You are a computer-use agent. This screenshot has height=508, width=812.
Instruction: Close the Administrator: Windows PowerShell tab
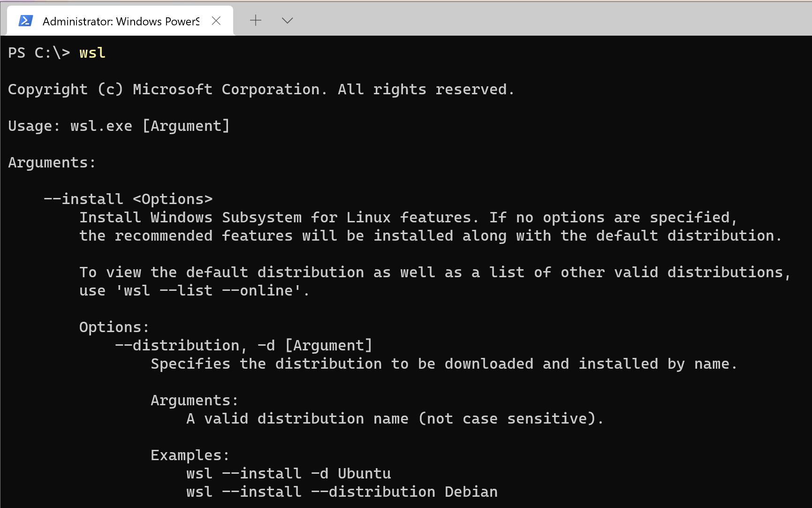click(x=216, y=21)
